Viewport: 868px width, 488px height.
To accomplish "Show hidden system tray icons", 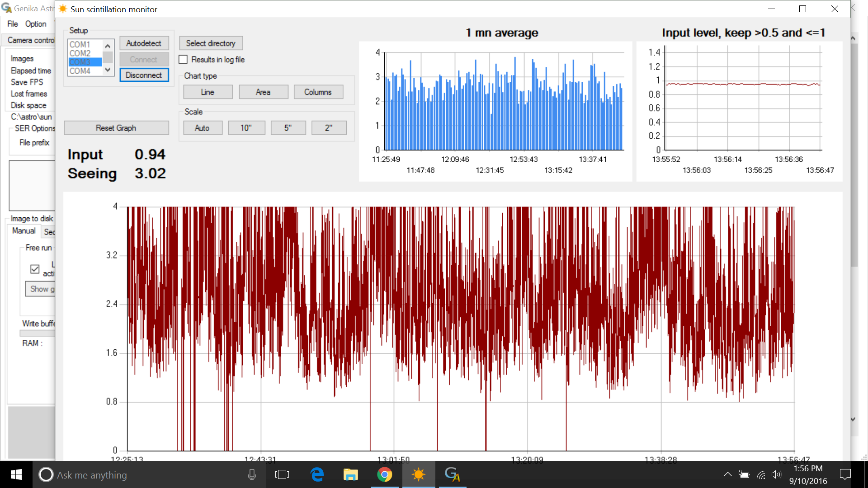I will click(x=727, y=474).
